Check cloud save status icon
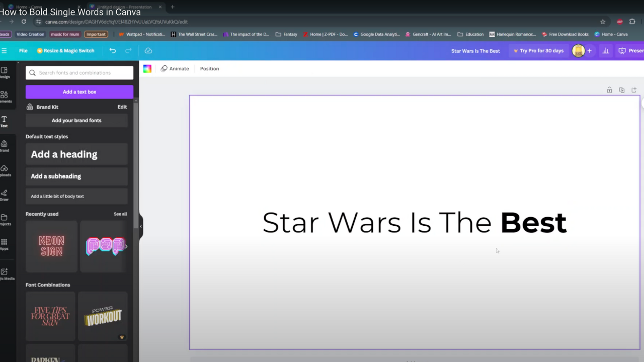The width and height of the screenshot is (644, 362). click(148, 51)
